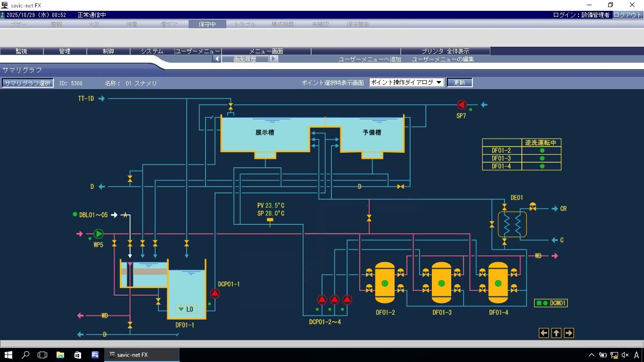Viewport: 644px width, 362px height.
Task: Click the red SP7 pump icon
Action: coord(462,105)
